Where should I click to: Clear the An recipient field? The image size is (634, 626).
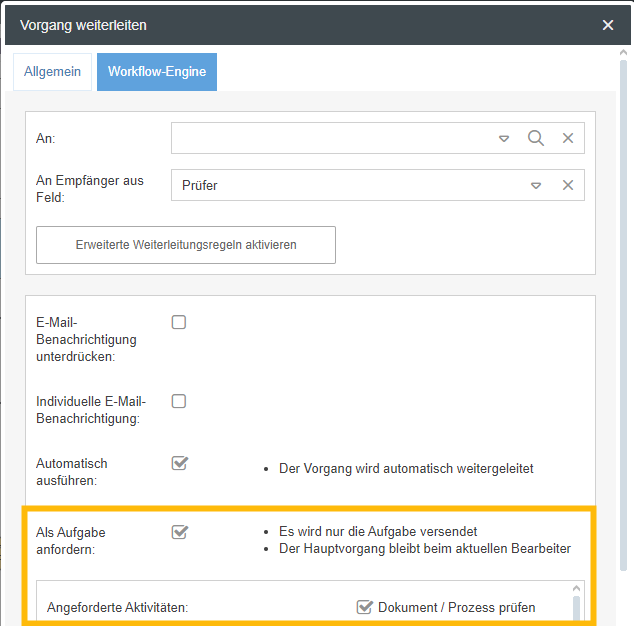(x=568, y=138)
